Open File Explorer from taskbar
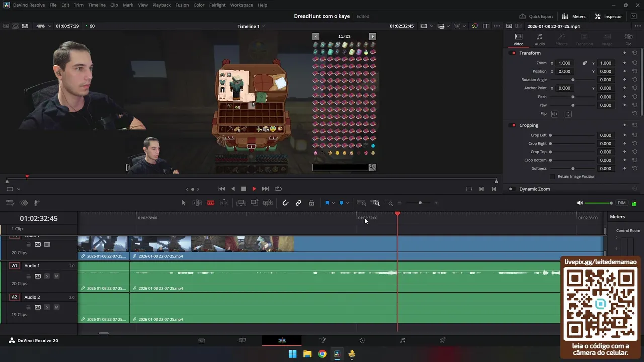The image size is (644, 362). tap(307, 354)
